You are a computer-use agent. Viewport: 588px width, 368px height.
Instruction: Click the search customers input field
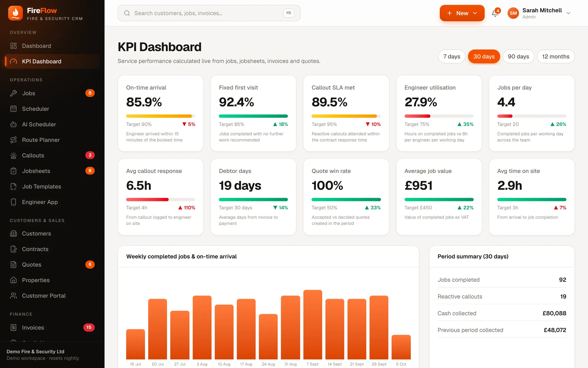(209, 13)
